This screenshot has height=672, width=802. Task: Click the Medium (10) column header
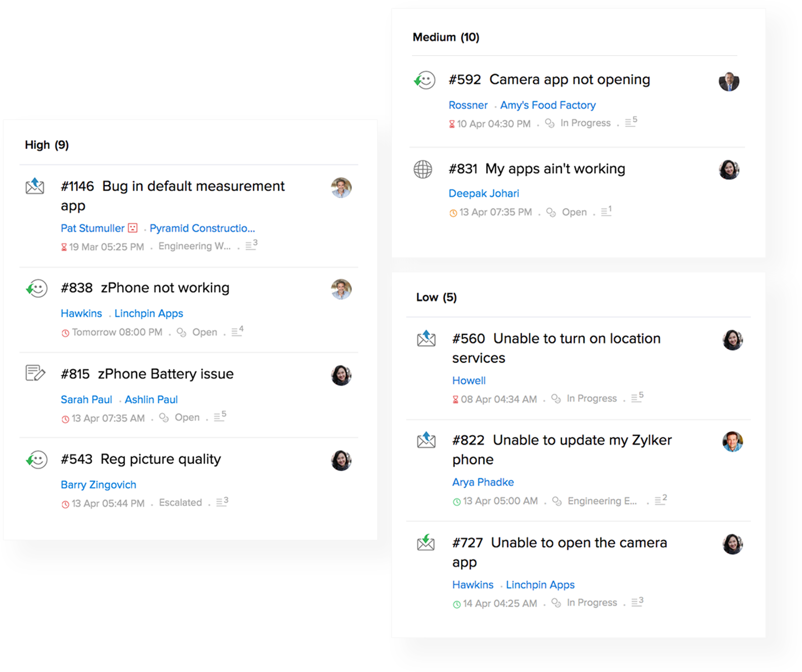(x=446, y=37)
